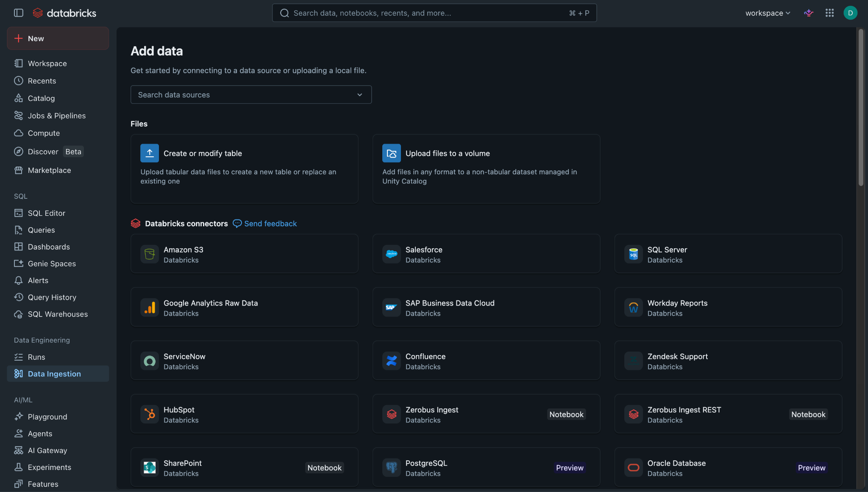This screenshot has height=492, width=868.
Task: Open the Databricks Assistant sparkle icon
Action: coord(809,13)
